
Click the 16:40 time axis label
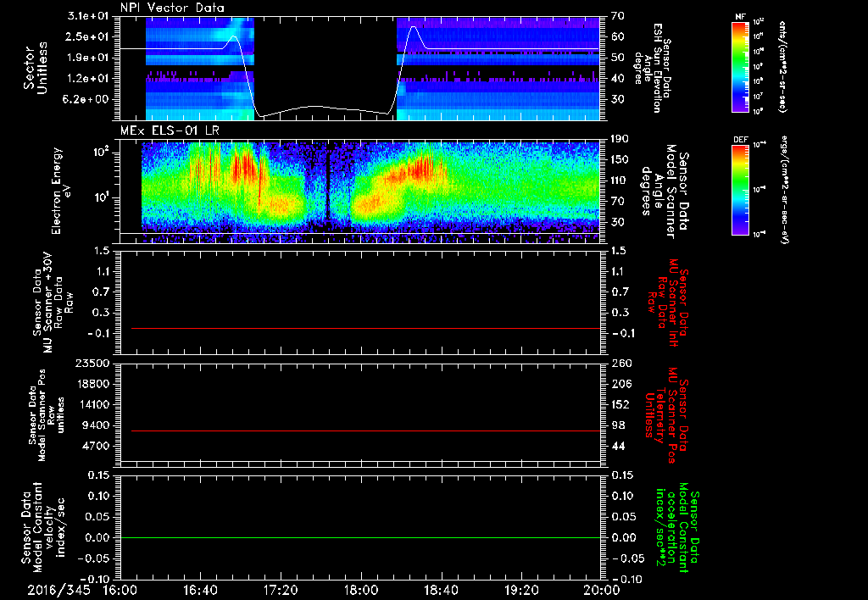click(x=200, y=590)
